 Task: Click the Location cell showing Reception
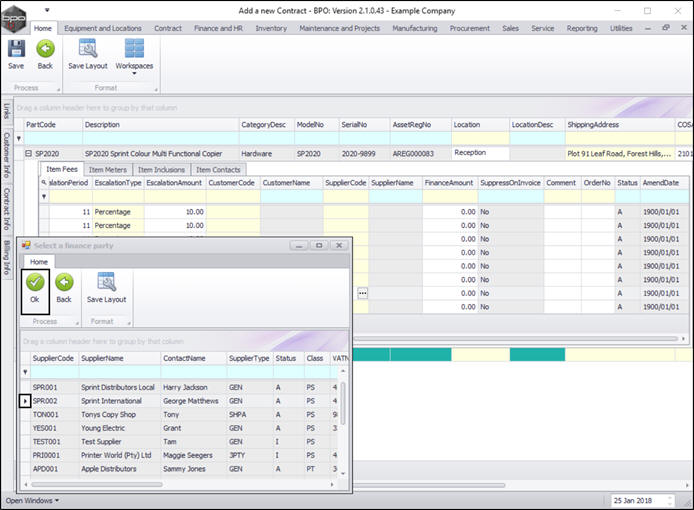click(480, 153)
